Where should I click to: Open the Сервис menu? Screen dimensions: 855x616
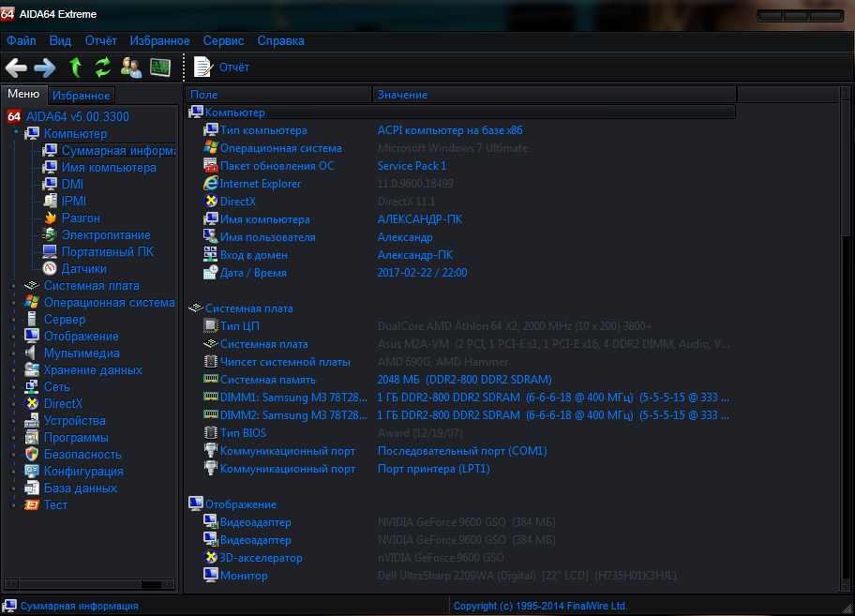(x=223, y=41)
